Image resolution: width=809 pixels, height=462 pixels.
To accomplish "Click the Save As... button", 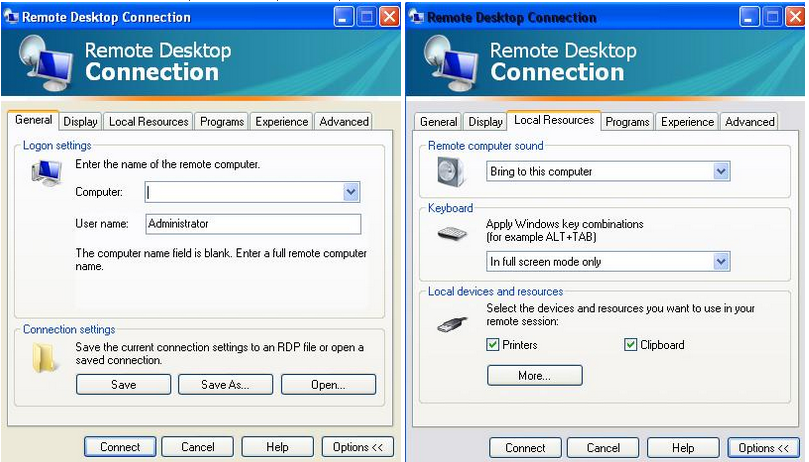I will 225,385.
